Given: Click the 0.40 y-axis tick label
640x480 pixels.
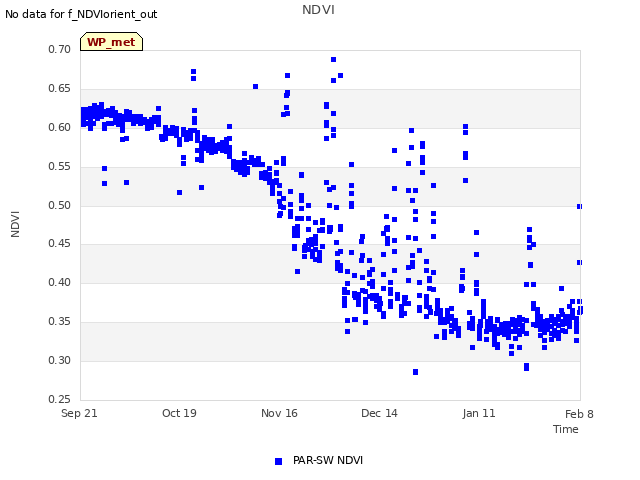Looking at the screenshot, I should 60,282.
